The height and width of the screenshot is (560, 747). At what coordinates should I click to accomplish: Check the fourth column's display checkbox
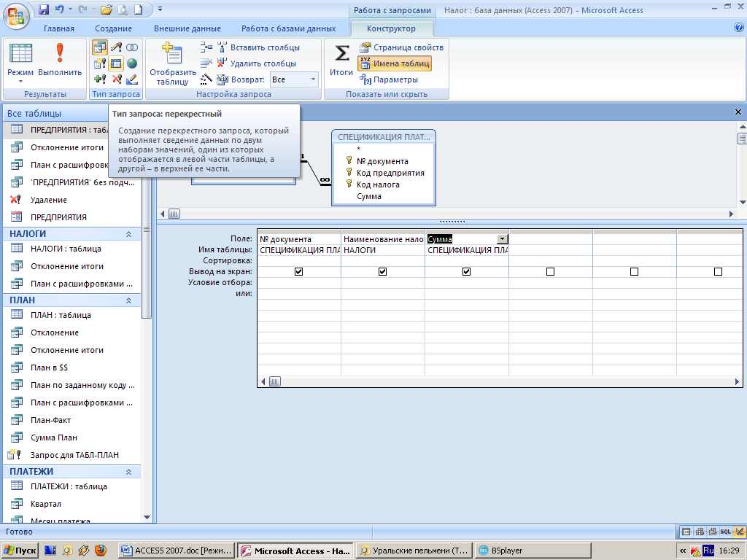coord(550,271)
